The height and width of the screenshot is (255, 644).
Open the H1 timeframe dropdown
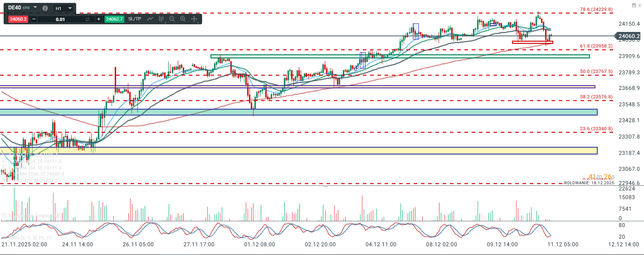70,8
